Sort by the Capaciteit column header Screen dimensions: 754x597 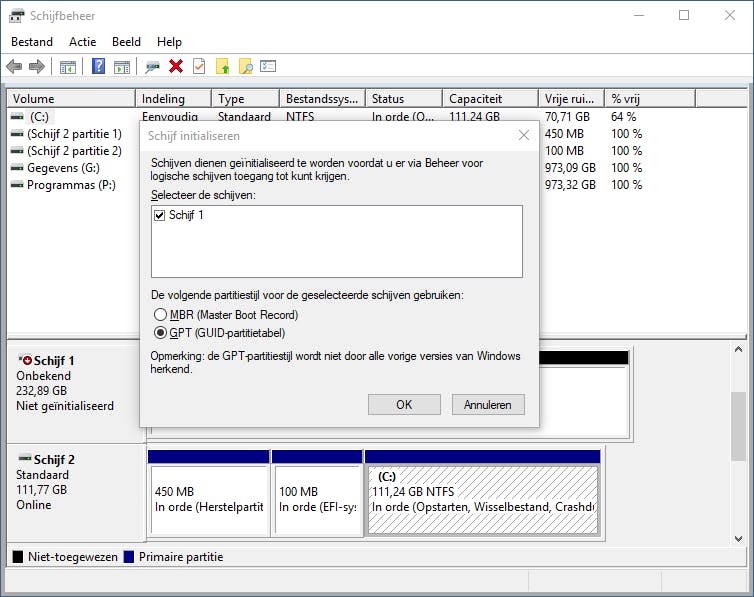[x=490, y=99]
